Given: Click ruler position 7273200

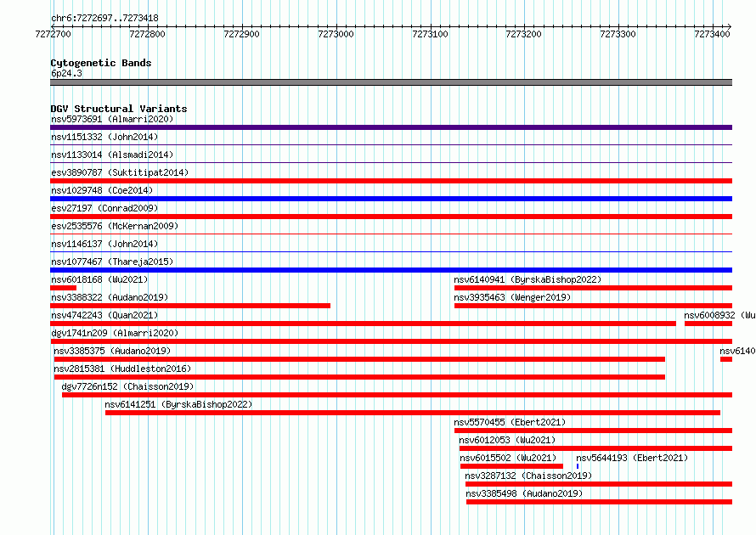Looking at the screenshot, I should [523, 34].
